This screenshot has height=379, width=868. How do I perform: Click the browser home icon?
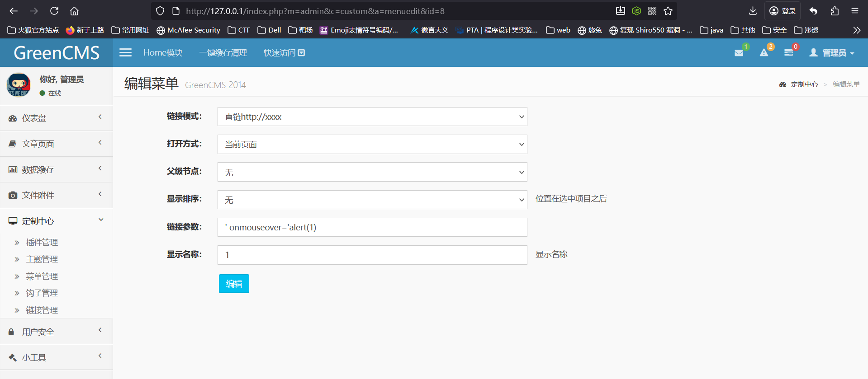pos(74,11)
